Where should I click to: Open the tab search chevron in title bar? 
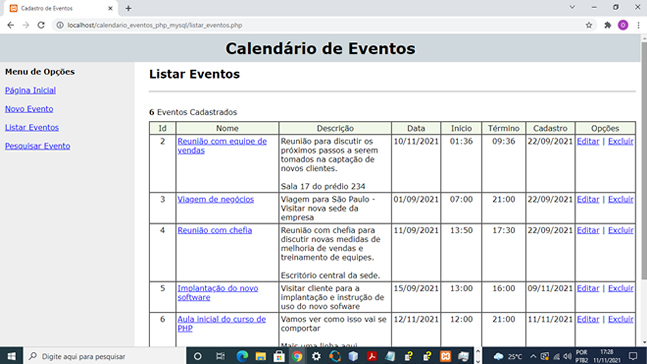pyautogui.click(x=572, y=7)
